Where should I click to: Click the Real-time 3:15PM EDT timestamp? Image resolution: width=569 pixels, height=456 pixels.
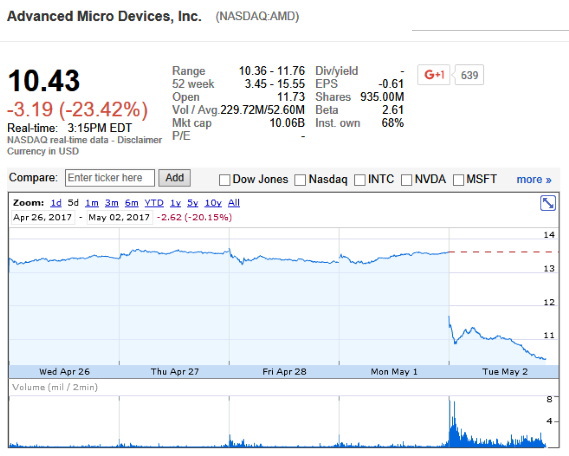69,128
